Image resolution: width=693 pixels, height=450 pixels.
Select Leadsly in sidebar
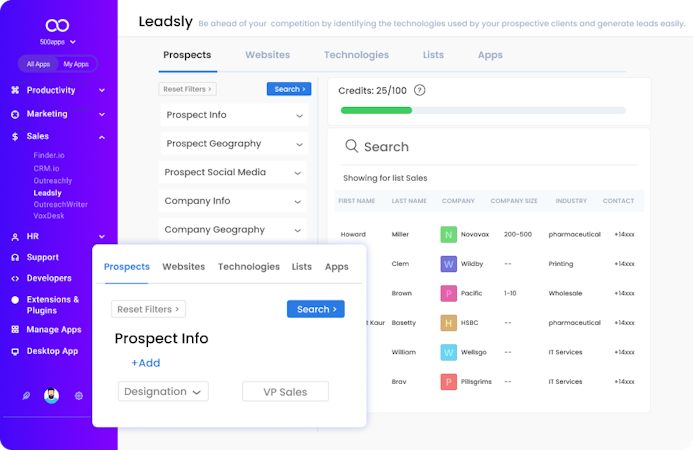47,193
